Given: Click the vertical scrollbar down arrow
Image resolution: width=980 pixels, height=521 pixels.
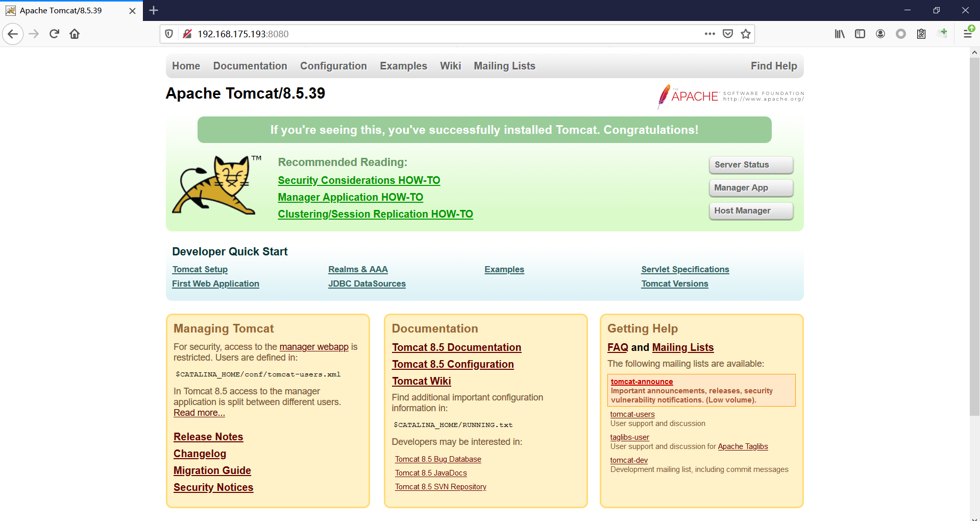Looking at the screenshot, I should [x=974, y=516].
